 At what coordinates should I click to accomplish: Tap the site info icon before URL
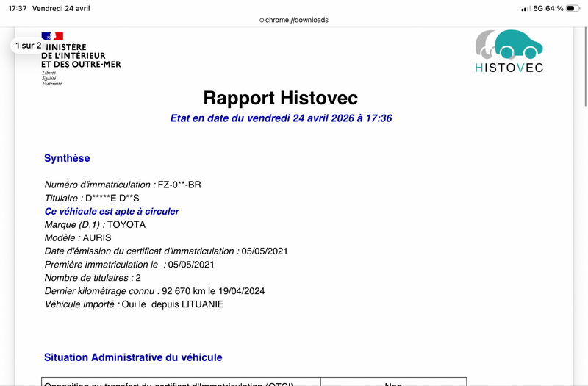point(262,21)
